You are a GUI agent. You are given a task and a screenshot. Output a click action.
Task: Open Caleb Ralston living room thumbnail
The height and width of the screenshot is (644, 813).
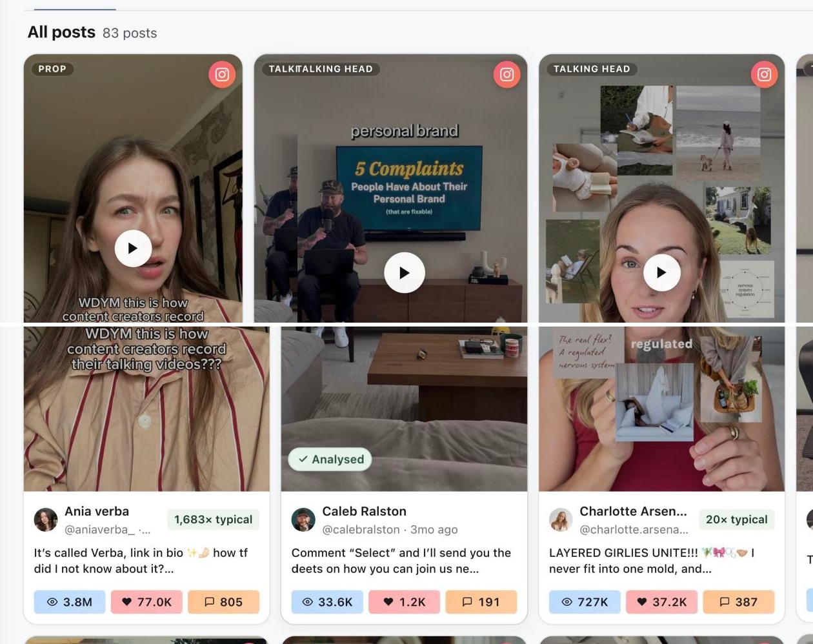(x=404, y=409)
